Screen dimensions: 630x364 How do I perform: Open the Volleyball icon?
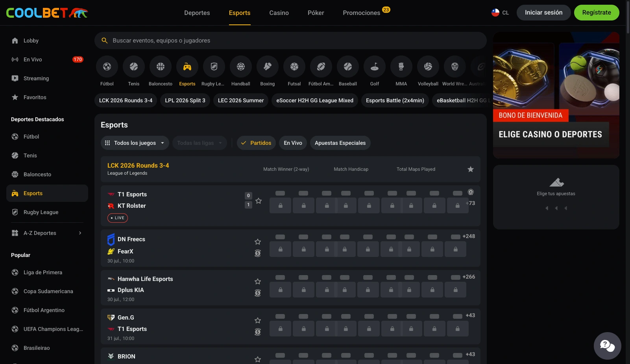coord(428,67)
